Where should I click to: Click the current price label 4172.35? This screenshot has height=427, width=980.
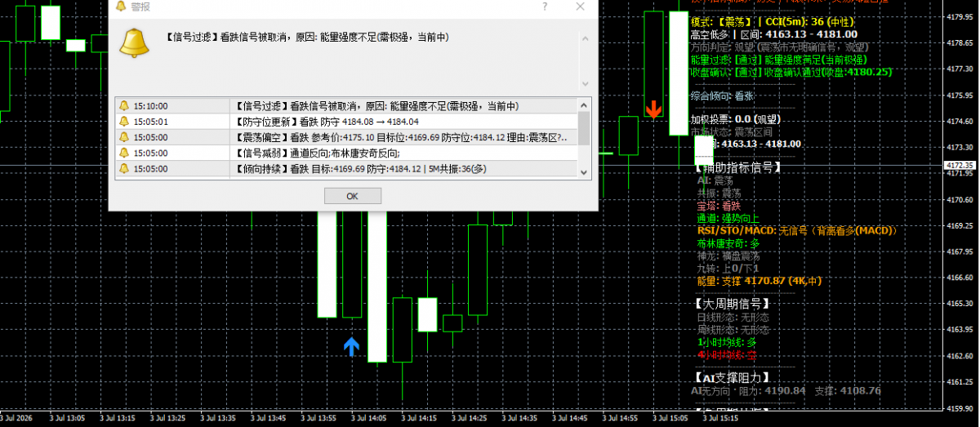point(961,165)
